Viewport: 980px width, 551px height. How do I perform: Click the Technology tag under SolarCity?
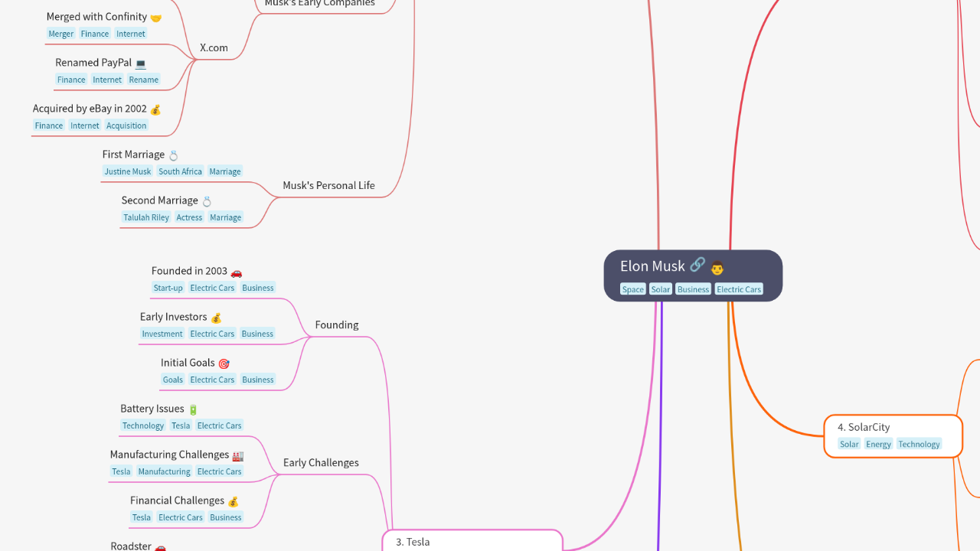pyautogui.click(x=919, y=444)
